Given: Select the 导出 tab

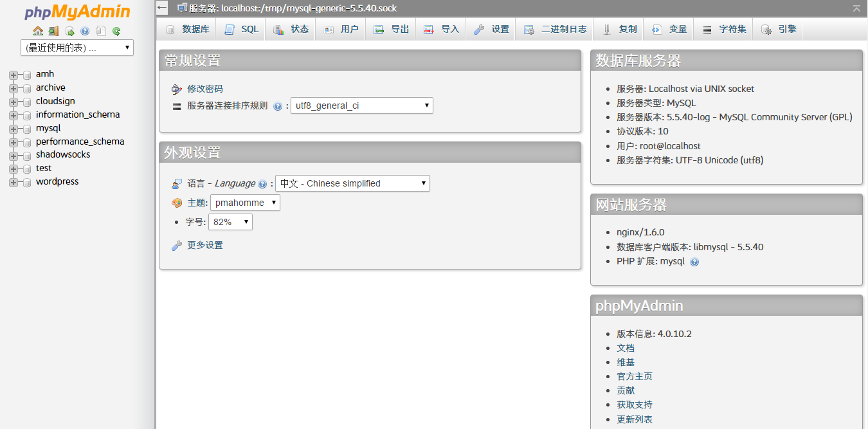Looking at the screenshot, I should pos(391,29).
